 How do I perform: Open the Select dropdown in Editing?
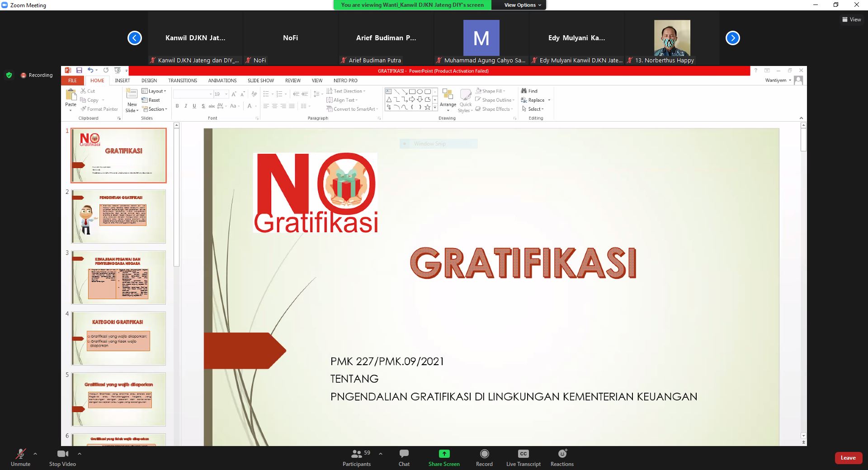(533, 109)
